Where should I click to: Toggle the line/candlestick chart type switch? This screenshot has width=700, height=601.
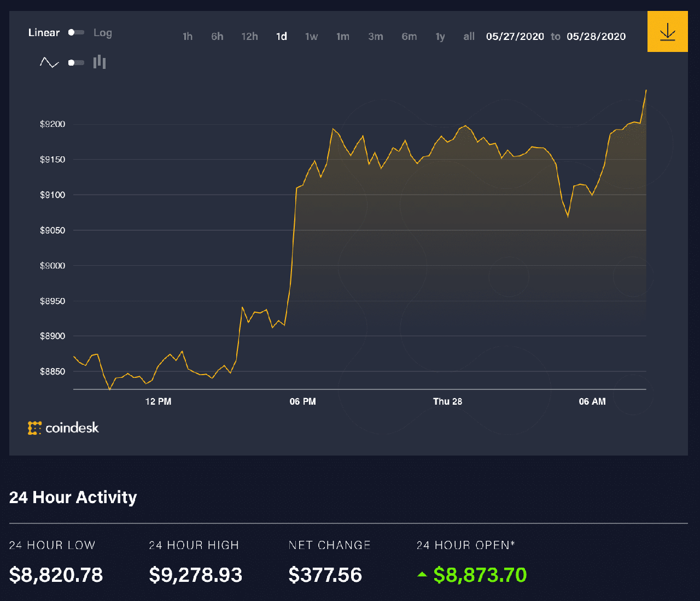(76, 62)
